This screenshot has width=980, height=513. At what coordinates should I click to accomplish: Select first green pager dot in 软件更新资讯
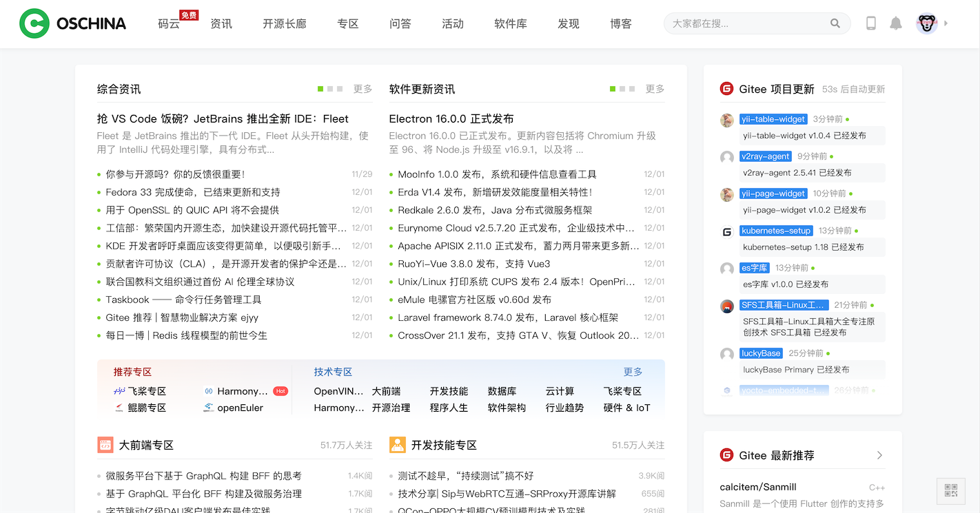pos(613,89)
